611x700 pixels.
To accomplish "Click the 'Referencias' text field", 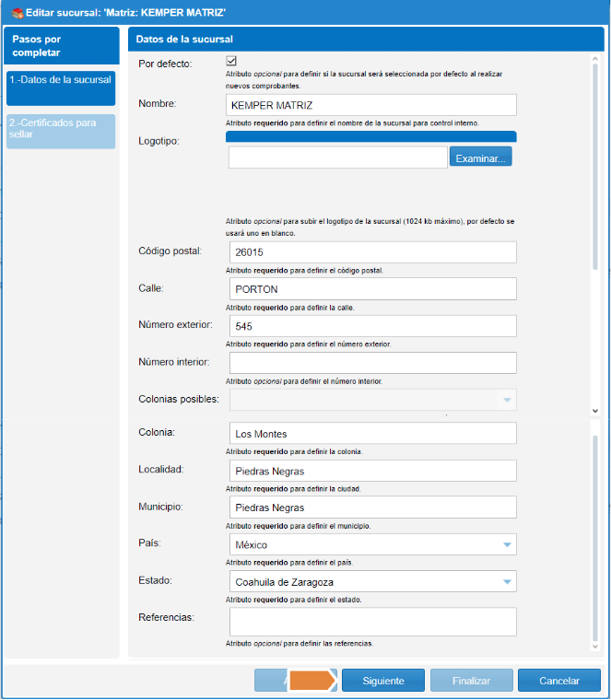I will [370, 622].
